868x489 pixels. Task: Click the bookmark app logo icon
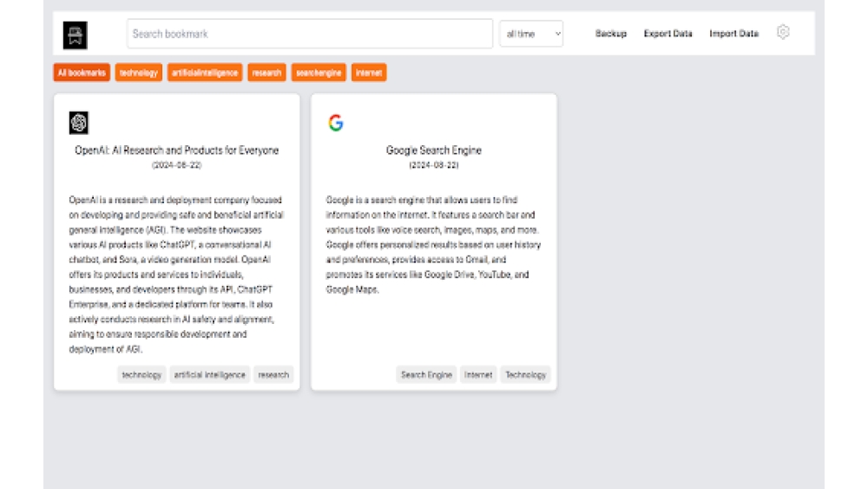tap(75, 36)
